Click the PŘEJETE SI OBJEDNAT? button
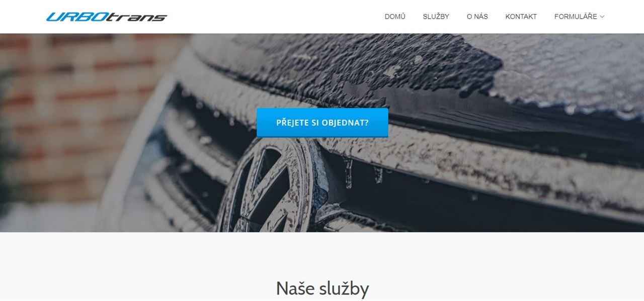644x301 pixels. click(323, 122)
